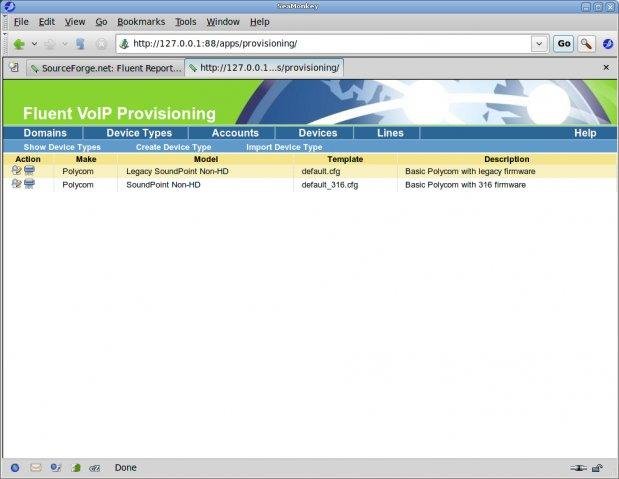Click the new tab icon on the tab bar

(x=14, y=67)
